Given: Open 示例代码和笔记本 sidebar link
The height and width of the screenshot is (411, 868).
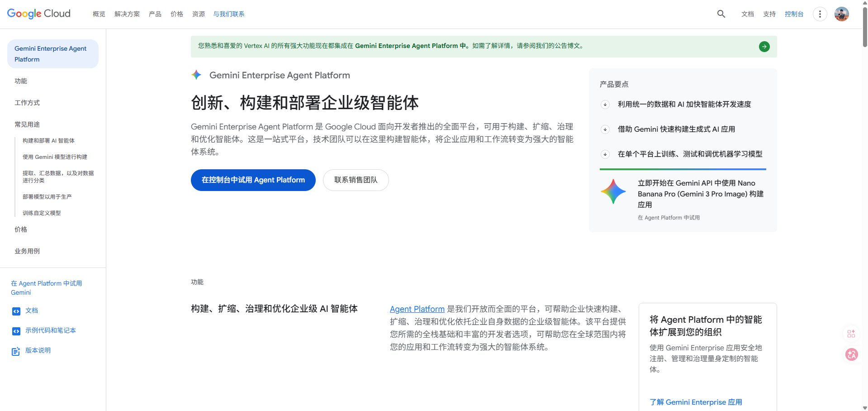Looking at the screenshot, I should 51,330.
